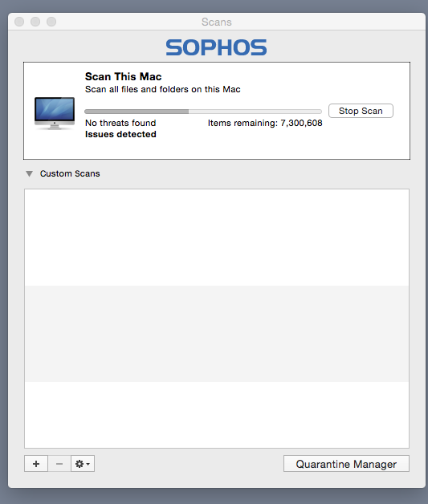Click the Custom Scans section label
Viewport: 428px width, 504px height.
click(70, 173)
